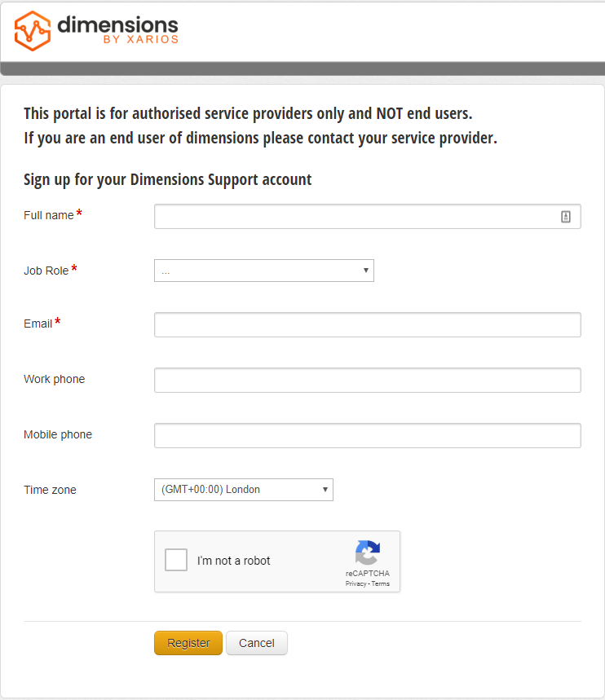
Task: Open the reCAPTCHA Terms link
Action: [381, 584]
